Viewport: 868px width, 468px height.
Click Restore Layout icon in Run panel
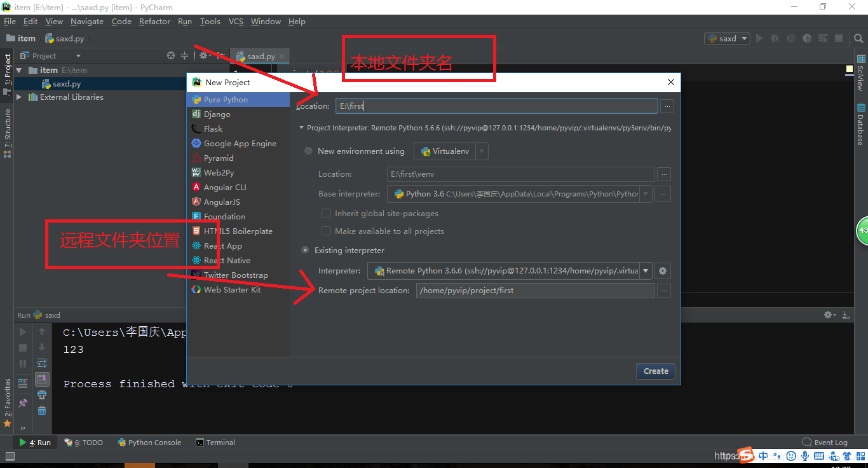tap(23, 383)
